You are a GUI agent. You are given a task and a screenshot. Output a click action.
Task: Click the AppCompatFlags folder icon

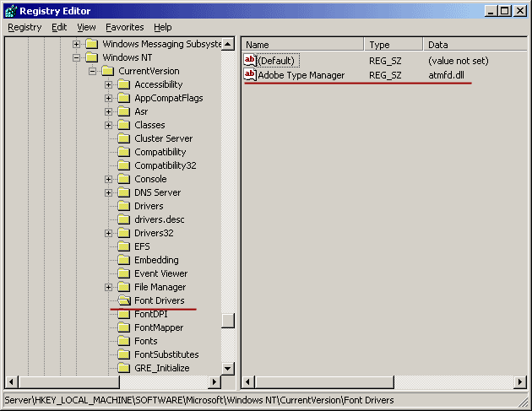coord(124,98)
